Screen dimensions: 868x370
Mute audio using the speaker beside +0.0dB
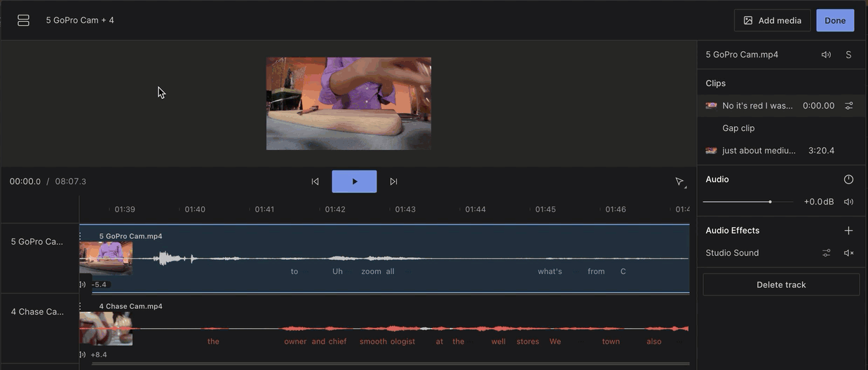coord(848,202)
